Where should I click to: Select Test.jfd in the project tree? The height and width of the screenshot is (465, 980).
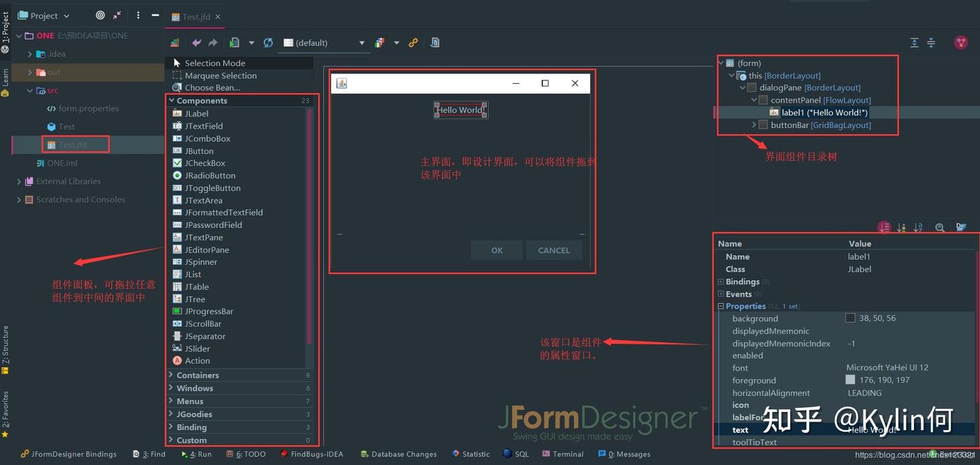pyautogui.click(x=75, y=144)
